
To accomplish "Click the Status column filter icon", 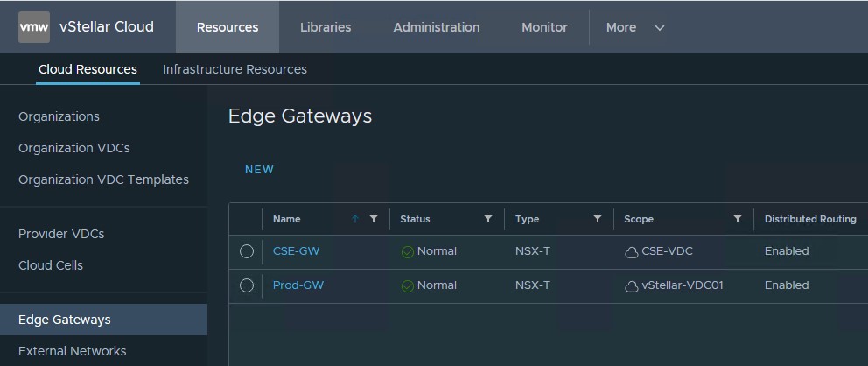I will (x=488, y=219).
